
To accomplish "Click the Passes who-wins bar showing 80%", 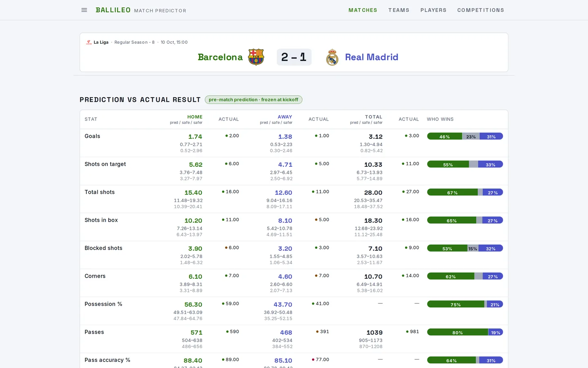I will [465, 332].
